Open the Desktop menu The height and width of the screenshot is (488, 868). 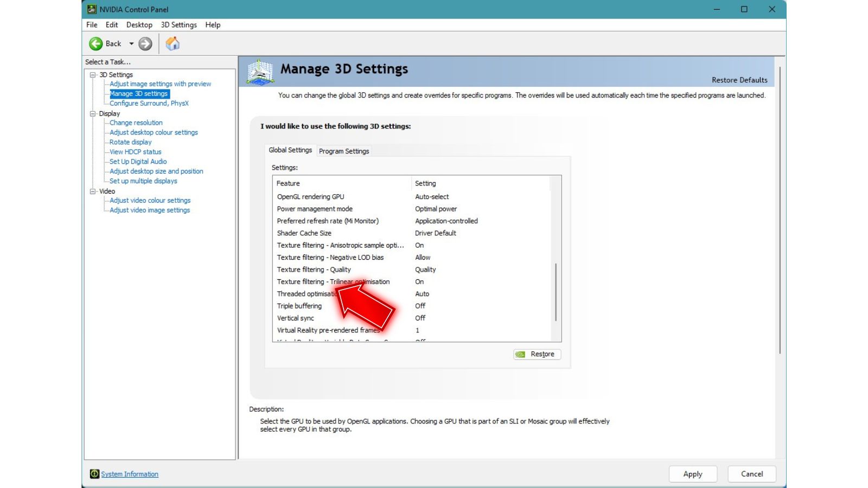tap(139, 25)
